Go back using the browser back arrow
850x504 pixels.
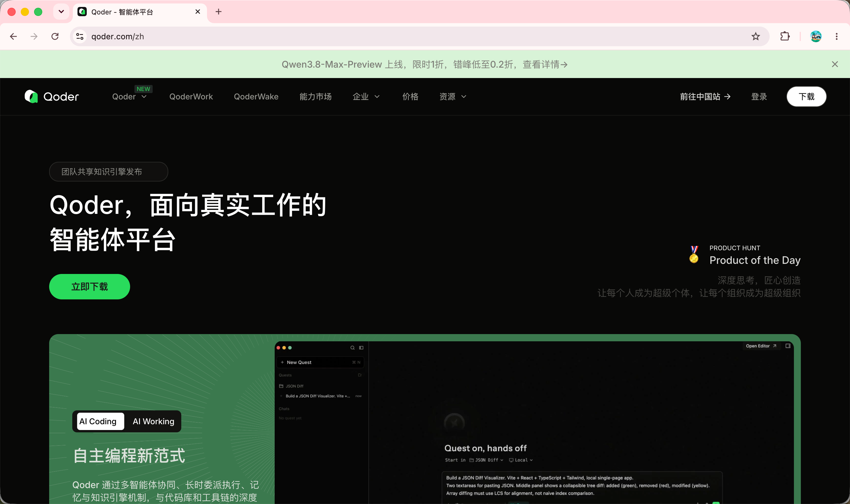[14, 36]
